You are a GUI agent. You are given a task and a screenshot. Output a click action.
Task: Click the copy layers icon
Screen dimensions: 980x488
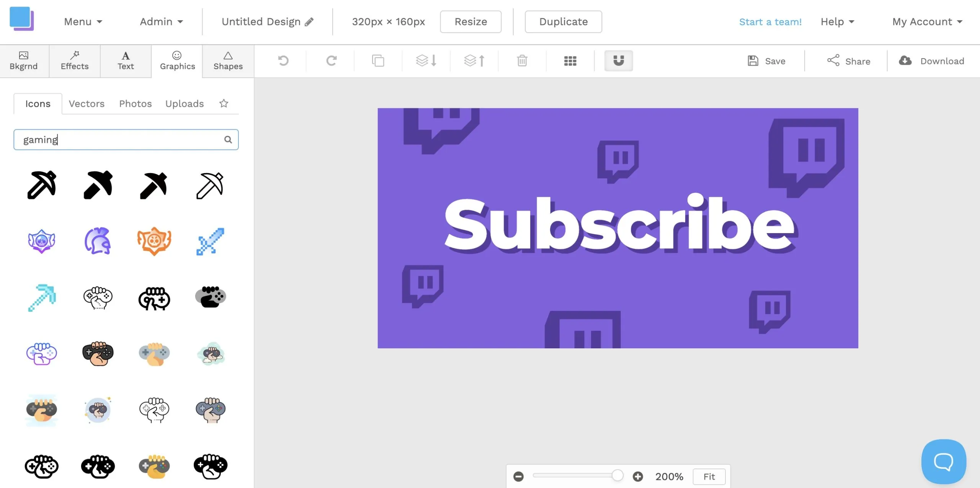(x=378, y=60)
